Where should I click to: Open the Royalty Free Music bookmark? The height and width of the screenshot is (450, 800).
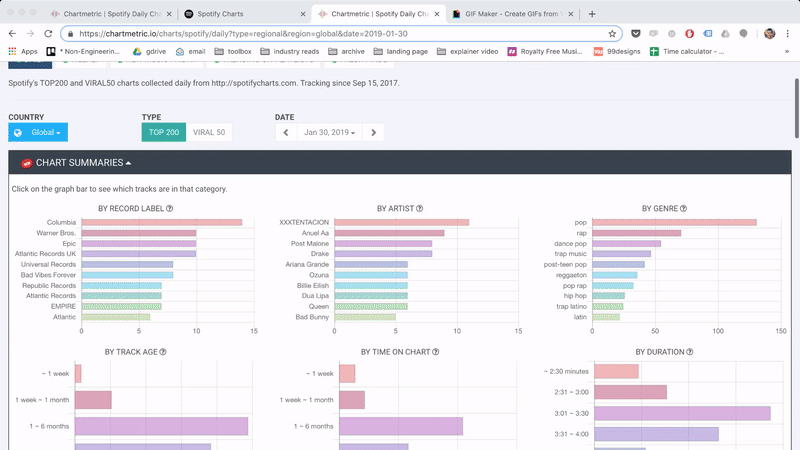545,52
